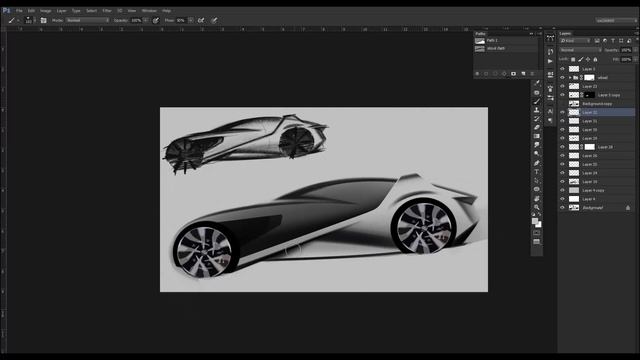Click Load path as selection icon

click(x=495, y=74)
